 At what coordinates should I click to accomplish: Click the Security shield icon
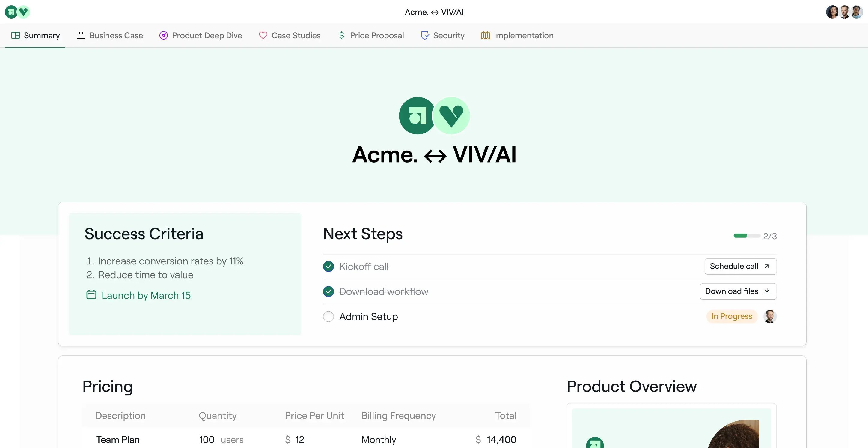[425, 35]
